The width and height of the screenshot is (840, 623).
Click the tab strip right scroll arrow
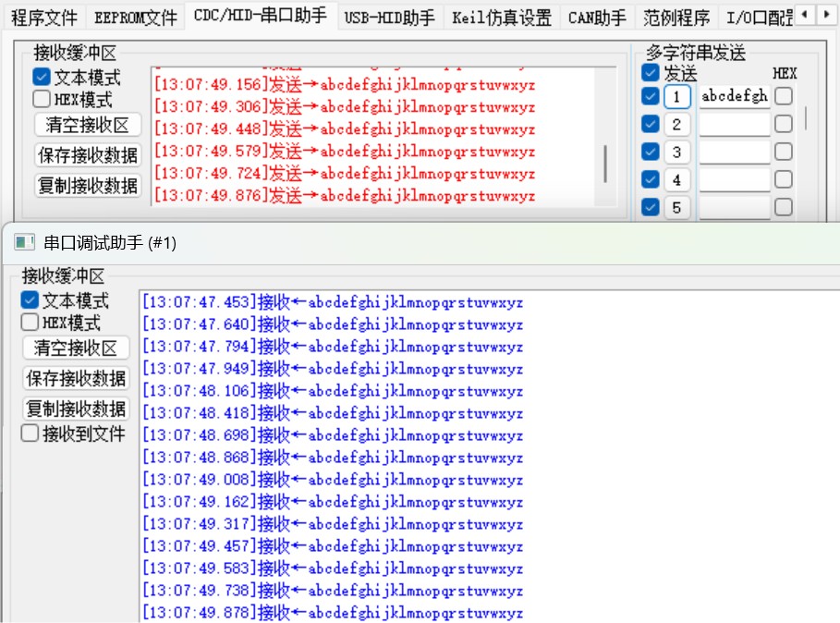825,15
